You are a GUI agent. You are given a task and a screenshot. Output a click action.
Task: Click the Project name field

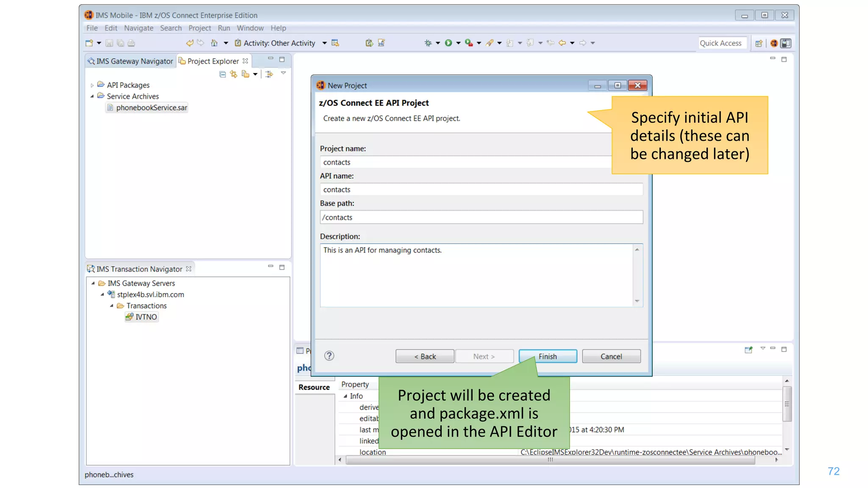coord(466,162)
